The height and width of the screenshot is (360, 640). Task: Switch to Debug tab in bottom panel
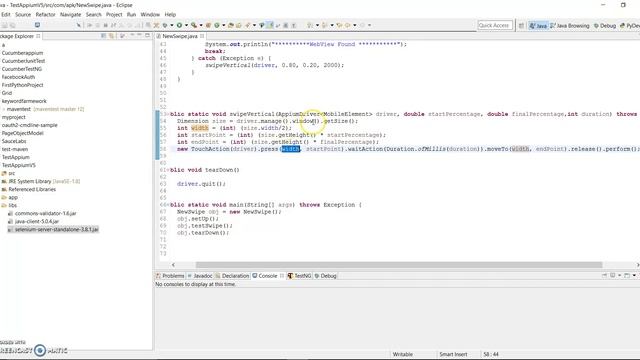(x=326, y=276)
